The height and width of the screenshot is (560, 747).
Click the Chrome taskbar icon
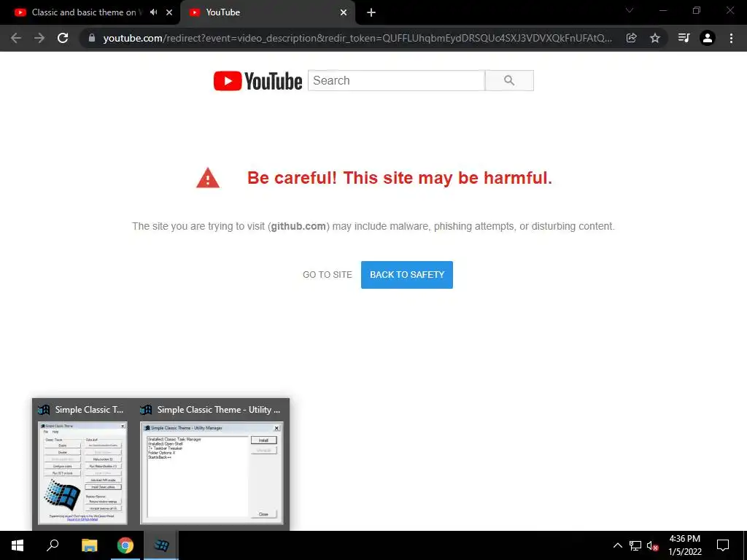pos(125,545)
